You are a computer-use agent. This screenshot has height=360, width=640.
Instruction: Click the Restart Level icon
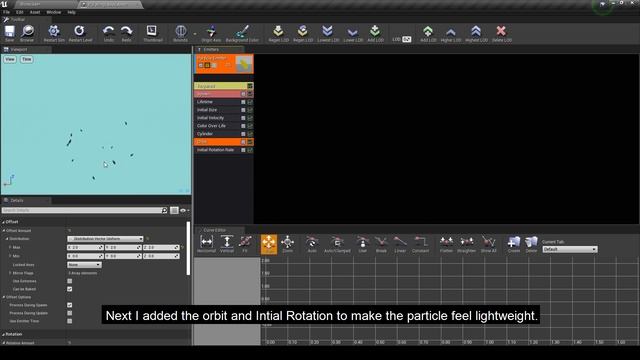click(x=80, y=32)
